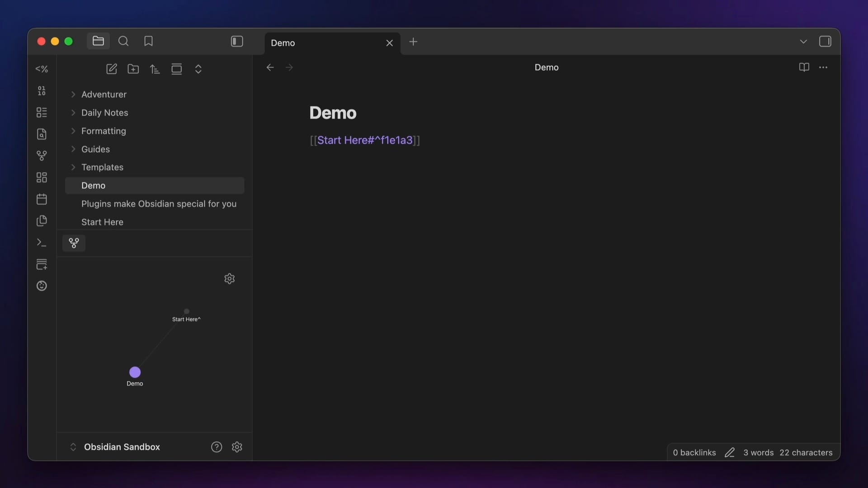
Task: Open local graph tab in sidebar
Action: [74, 243]
